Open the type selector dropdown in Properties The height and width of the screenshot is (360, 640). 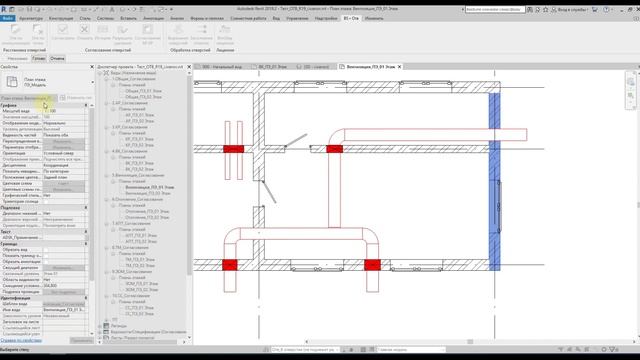pyautogui.click(x=93, y=82)
